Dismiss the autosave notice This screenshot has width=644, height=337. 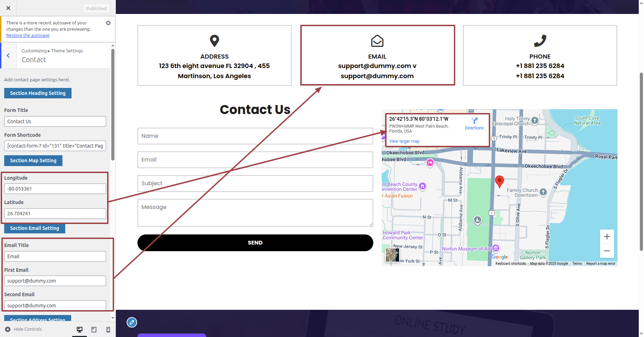(x=108, y=23)
